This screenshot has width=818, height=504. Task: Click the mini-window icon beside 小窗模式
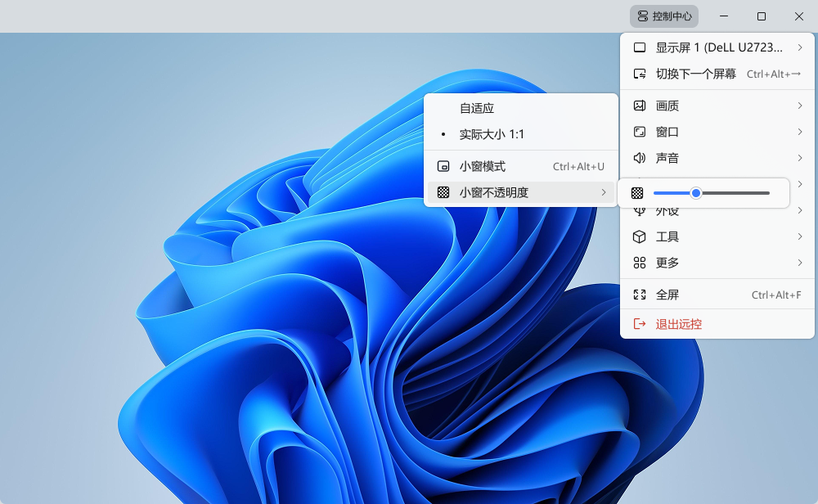(443, 166)
